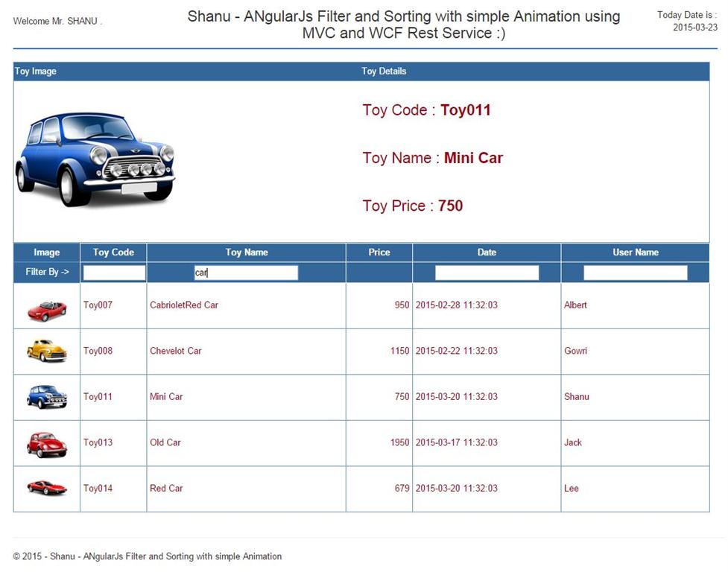Click the Welcome Mr. SHANU text
728x572 pixels.
(x=57, y=21)
